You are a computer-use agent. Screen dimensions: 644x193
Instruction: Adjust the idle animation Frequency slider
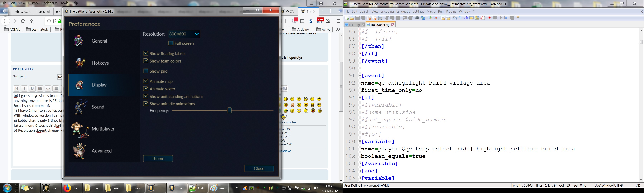point(230,110)
